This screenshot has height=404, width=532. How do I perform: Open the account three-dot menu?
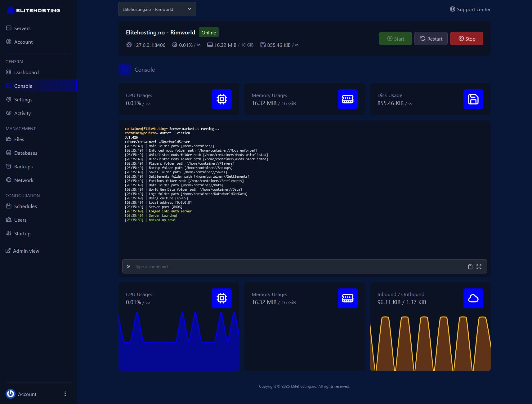pos(65,394)
